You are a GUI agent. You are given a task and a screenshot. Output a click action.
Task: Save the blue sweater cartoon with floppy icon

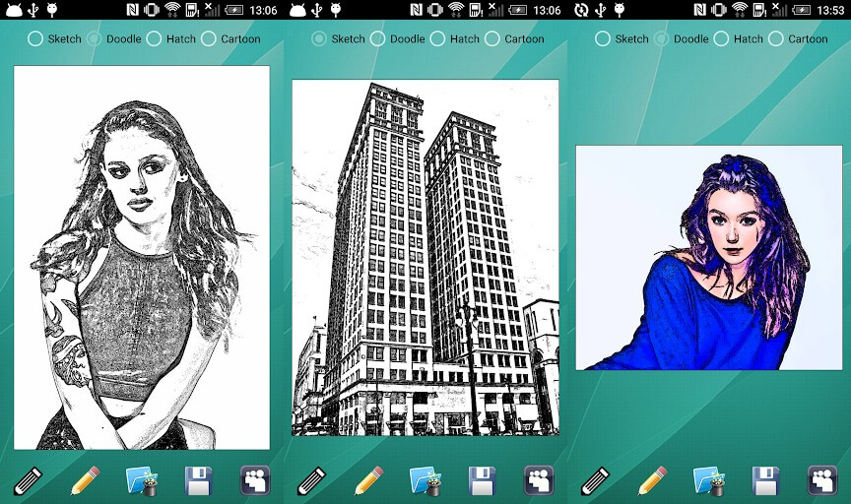(766, 480)
